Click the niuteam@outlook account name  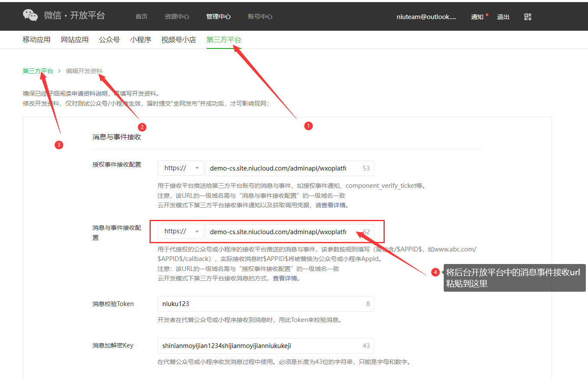pyautogui.click(x=426, y=17)
